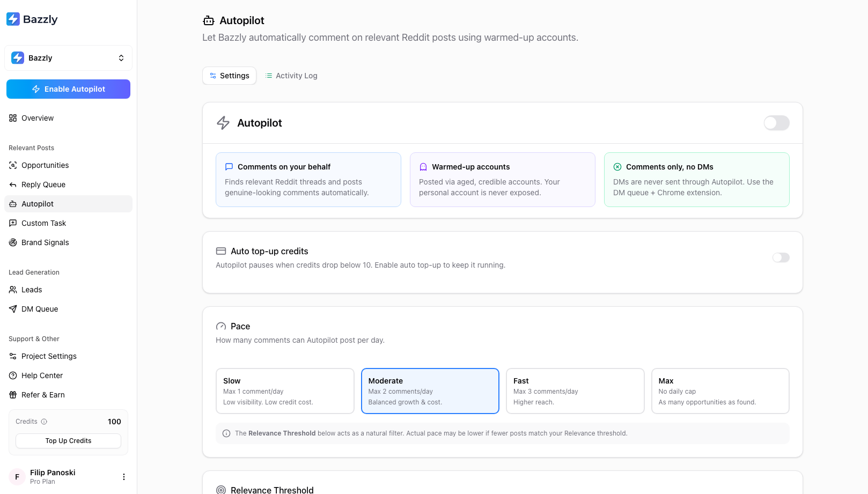Select the Slow pace option
Image resolution: width=868 pixels, height=494 pixels.
point(285,391)
